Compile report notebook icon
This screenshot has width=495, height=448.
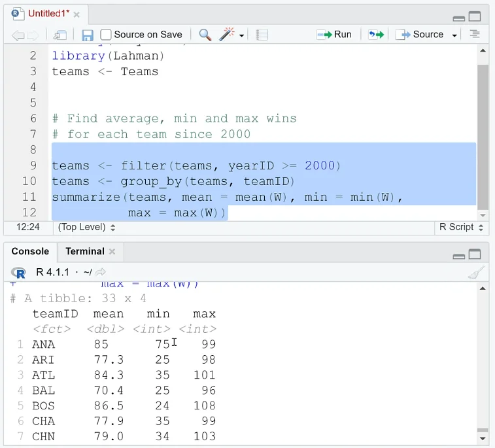(262, 35)
